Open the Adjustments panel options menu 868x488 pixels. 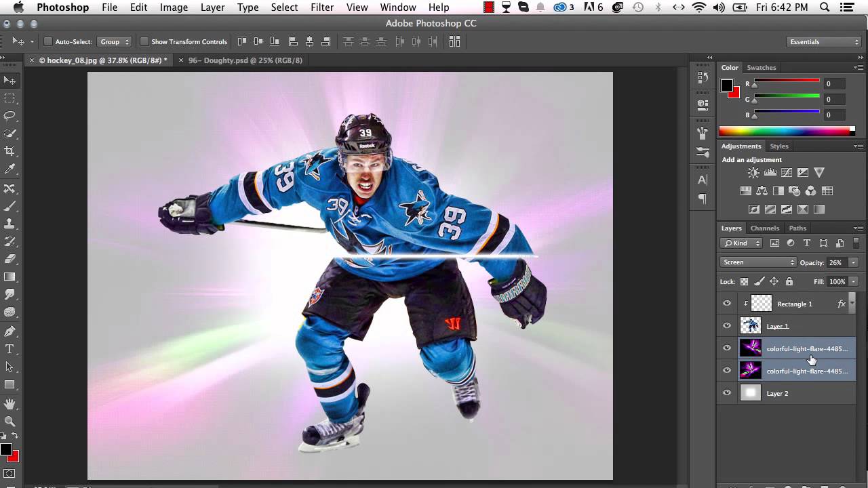click(859, 146)
